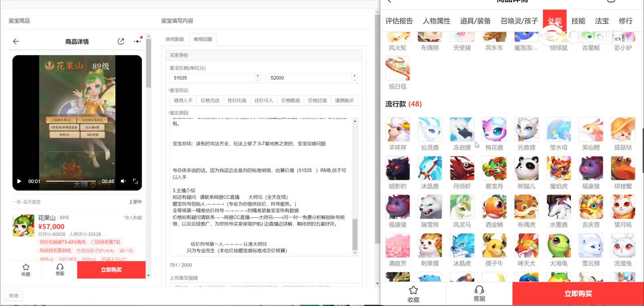Click the 关闭 button at bottom left
Screen dimensions: 644x306
[13, 296]
